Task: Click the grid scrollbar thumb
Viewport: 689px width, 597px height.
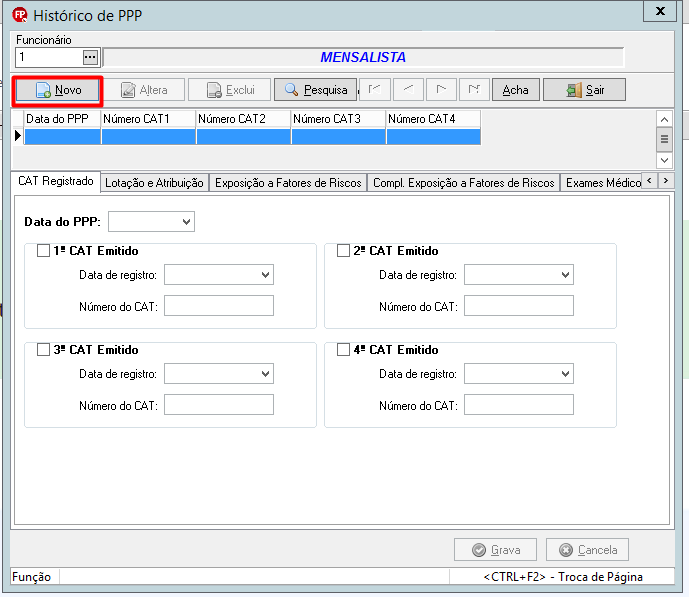Action: coord(664,139)
